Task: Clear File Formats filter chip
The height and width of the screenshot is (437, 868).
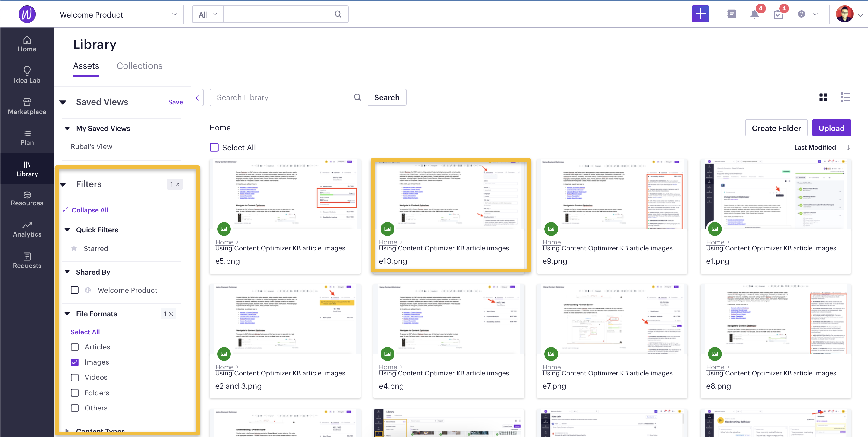Action: [168, 314]
